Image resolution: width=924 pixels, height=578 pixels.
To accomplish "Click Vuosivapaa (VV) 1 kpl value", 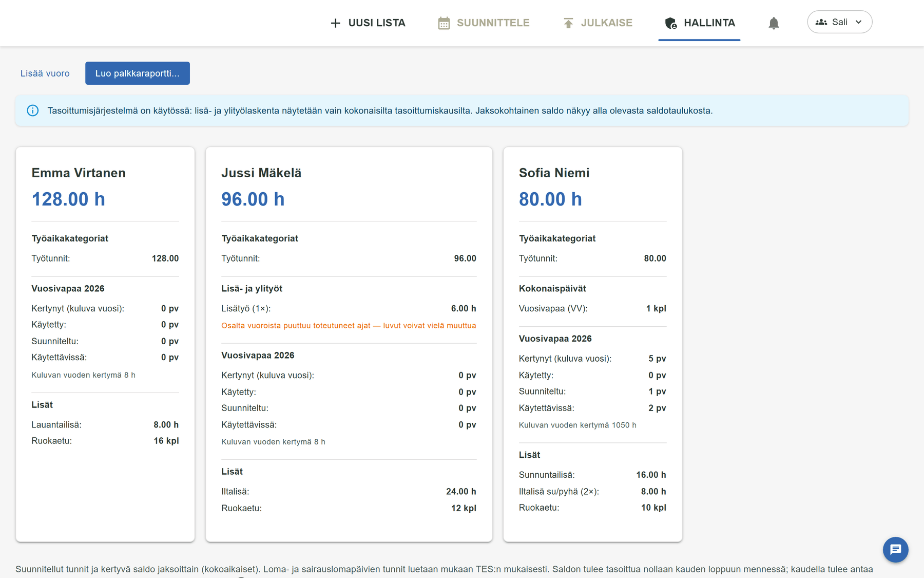I will pyautogui.click(x=656, y=309).
